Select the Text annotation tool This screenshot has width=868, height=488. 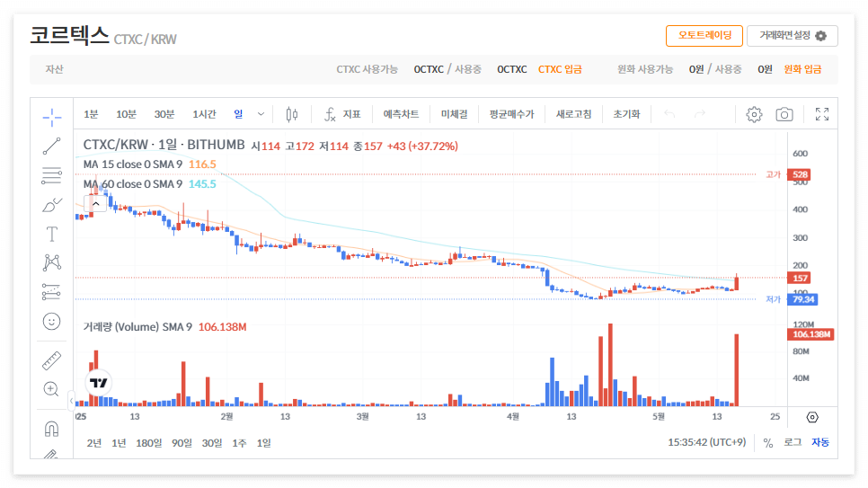point(51,234)
